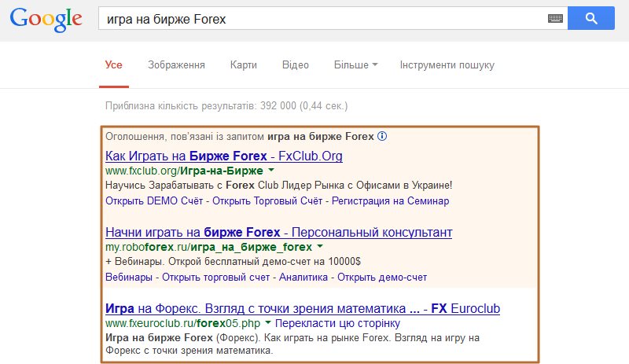
Task: Click the blue magnifier search button
Action: coord(591,18)
